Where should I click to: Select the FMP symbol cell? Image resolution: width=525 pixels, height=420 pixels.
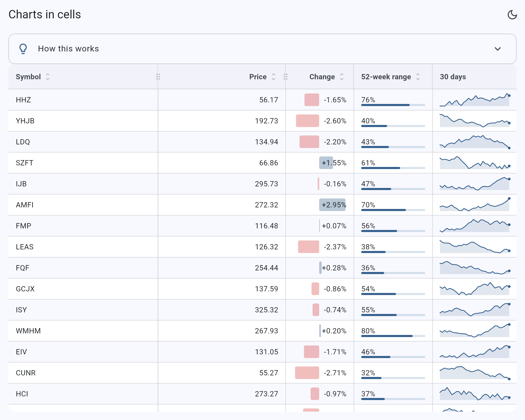(83, 226)
